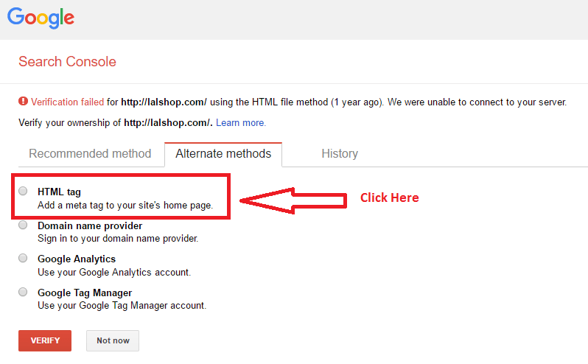Click 'Sign in to your domain name provider.'
The height and width of the screenshot is (364, 588).
[118, 239]
